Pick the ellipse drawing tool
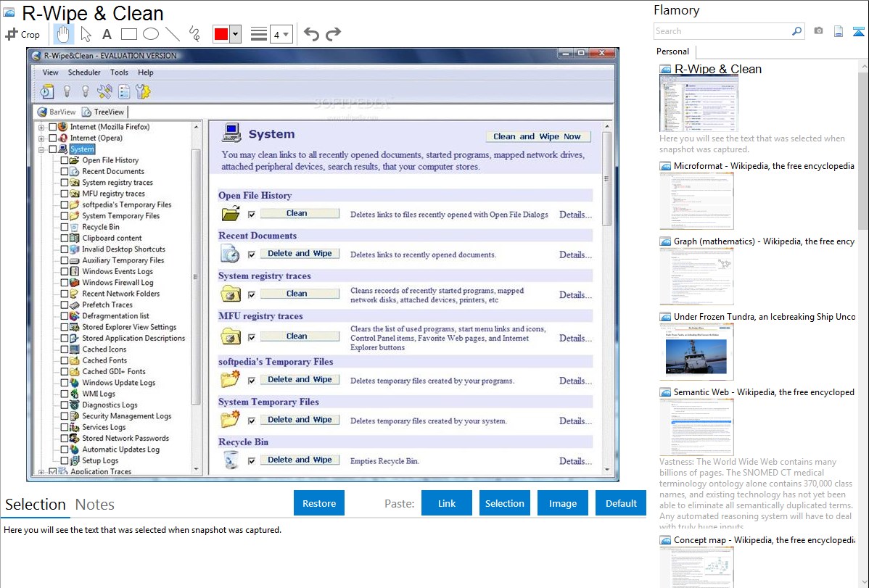Image resolution: width=869 pixels, height=588 pixels. coord(151,34)
